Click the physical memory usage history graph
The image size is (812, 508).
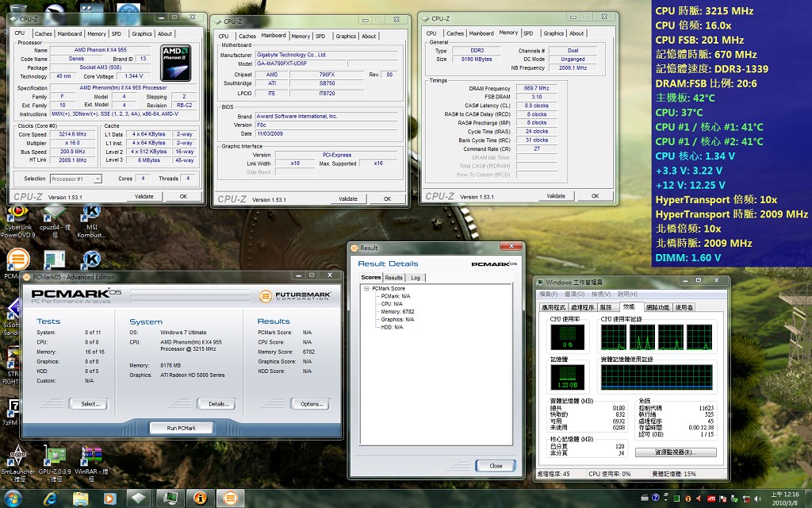tap(657, 377)
